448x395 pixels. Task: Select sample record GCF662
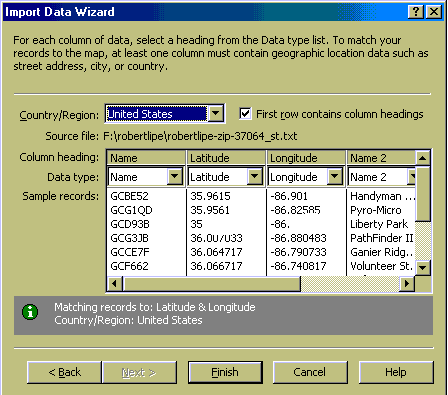coord(129,266)
